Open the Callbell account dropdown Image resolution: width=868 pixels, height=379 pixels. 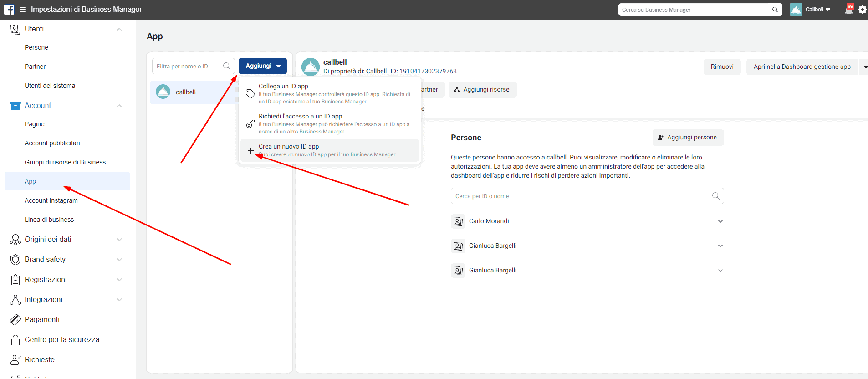(x=817, y=10)
